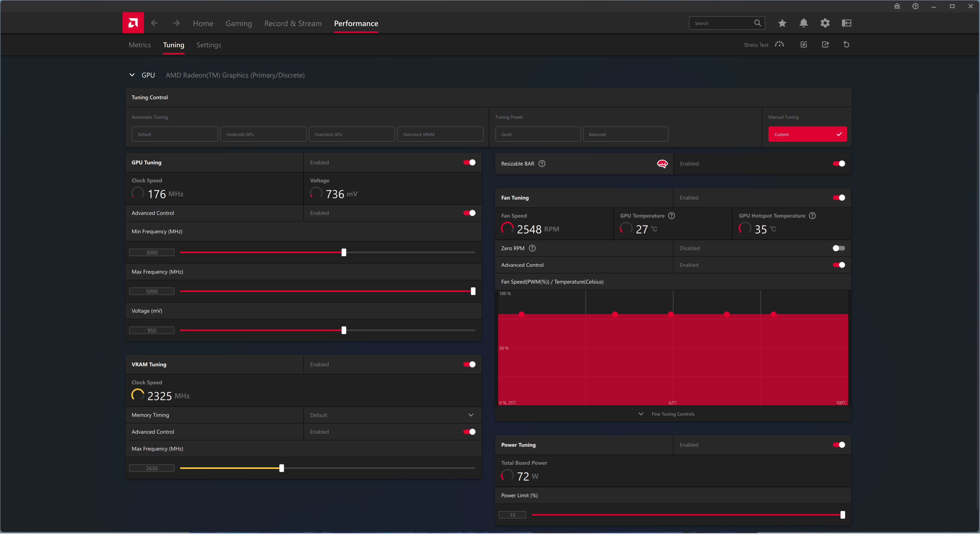Switch to the Metrics tab
Viewport: 980px width, 534px height.
pyautogui.click(x=140, y=45)
